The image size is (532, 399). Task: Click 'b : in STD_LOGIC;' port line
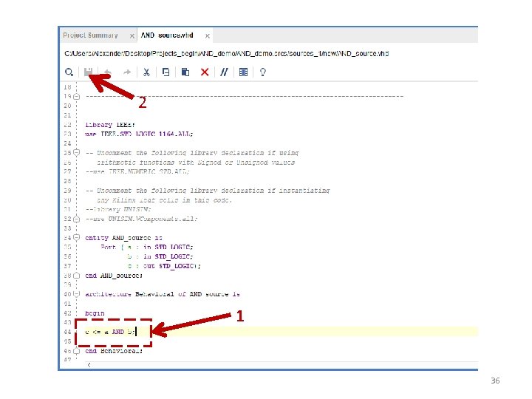pyautogui.click(x=160, y=256)
